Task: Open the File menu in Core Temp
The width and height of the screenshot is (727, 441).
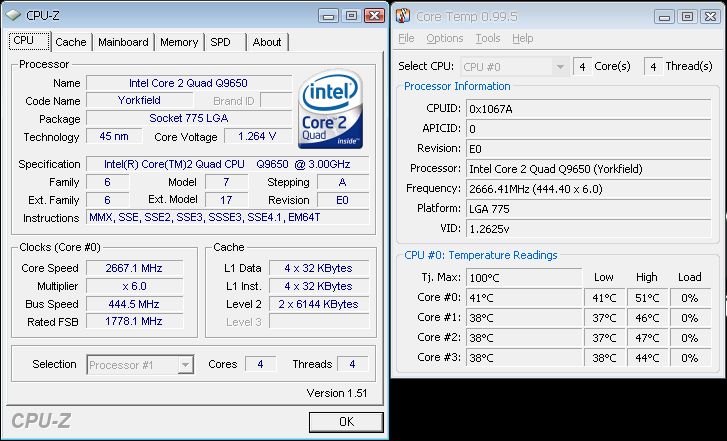Action: click(406, 38)
